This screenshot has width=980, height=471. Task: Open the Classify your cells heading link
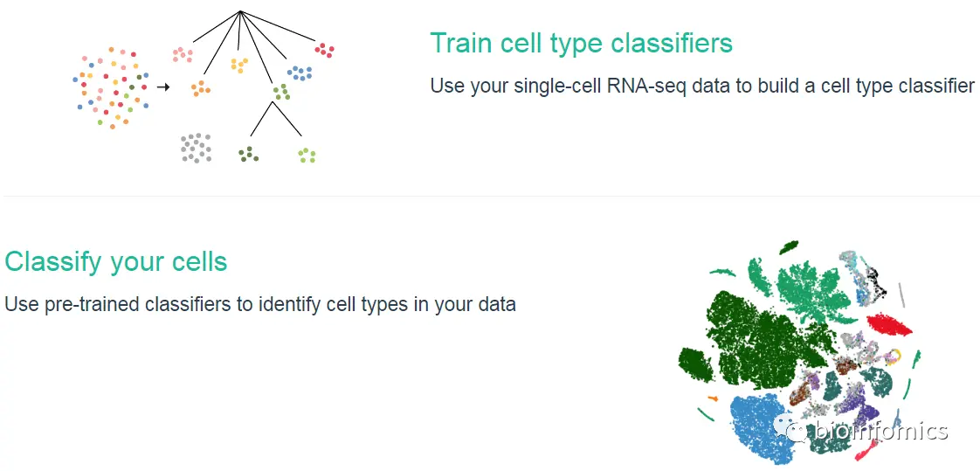click(115, 261)
